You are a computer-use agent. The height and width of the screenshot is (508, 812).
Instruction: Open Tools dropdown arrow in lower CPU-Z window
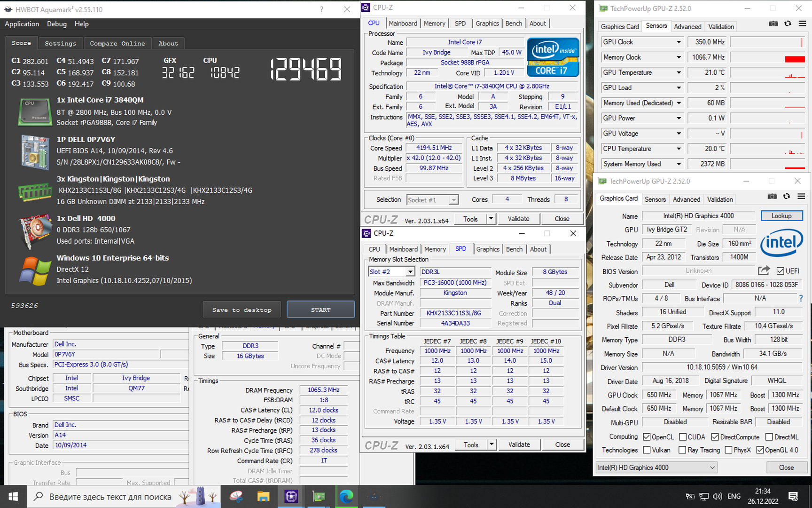click(492, 444)
